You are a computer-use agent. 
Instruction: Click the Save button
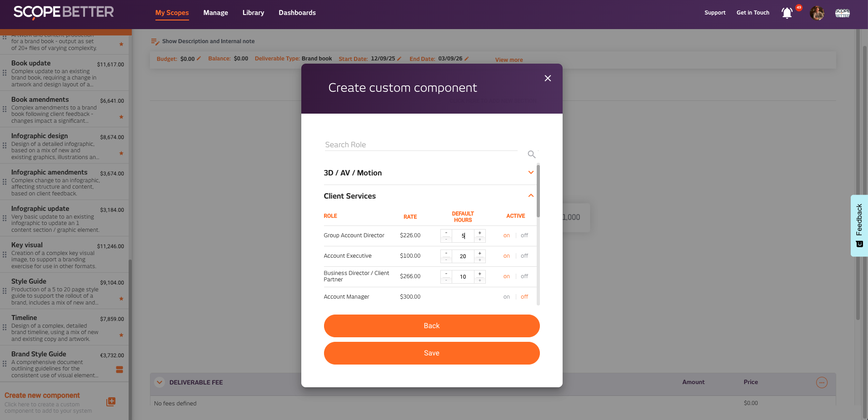click(x=431, y=353)
